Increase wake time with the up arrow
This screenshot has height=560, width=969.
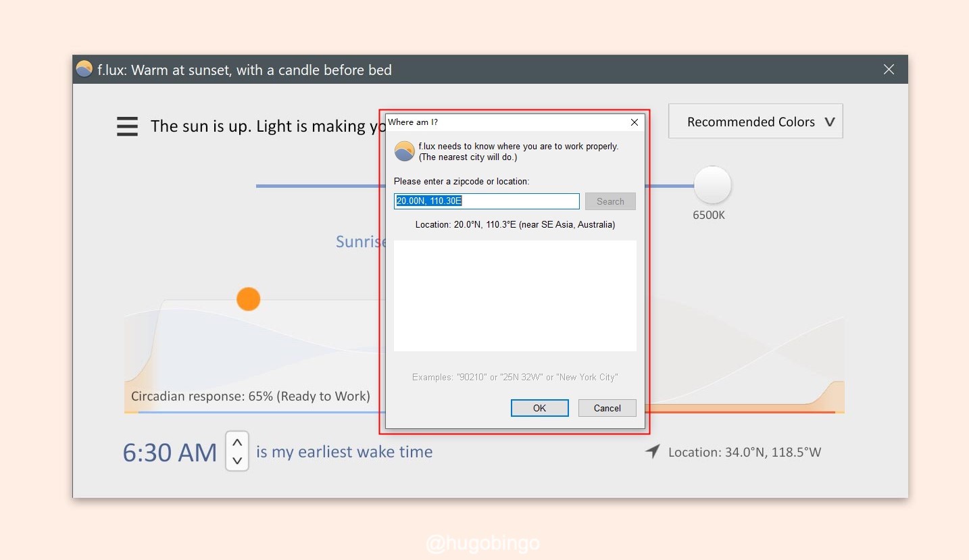(237, 442)
